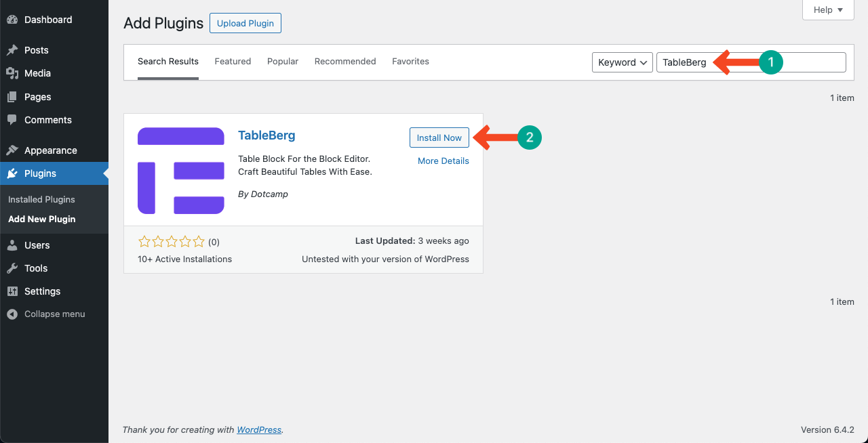Click the '1 item' count below results

coord(842,302)
